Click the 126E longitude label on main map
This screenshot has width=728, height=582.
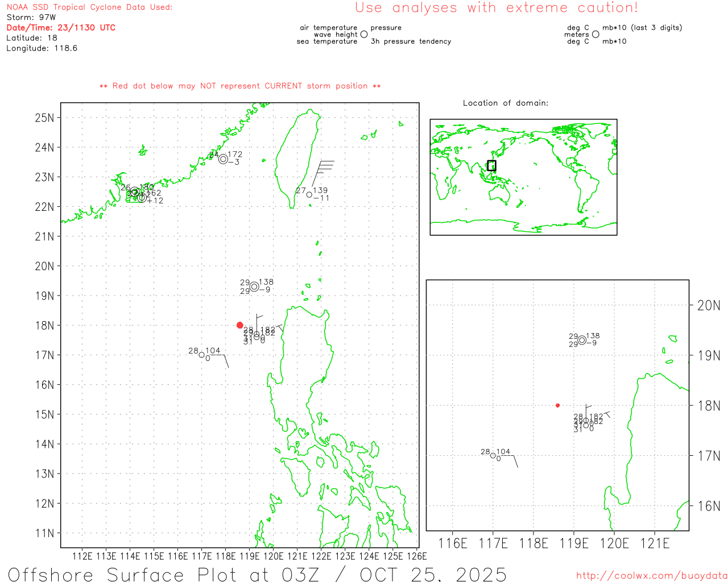click(x=417, y=556)
